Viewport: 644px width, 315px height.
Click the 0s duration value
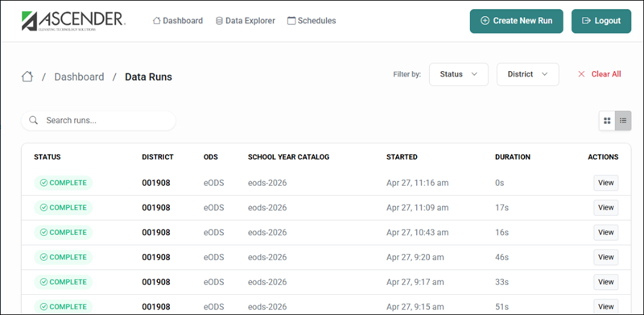coord(499,183)
